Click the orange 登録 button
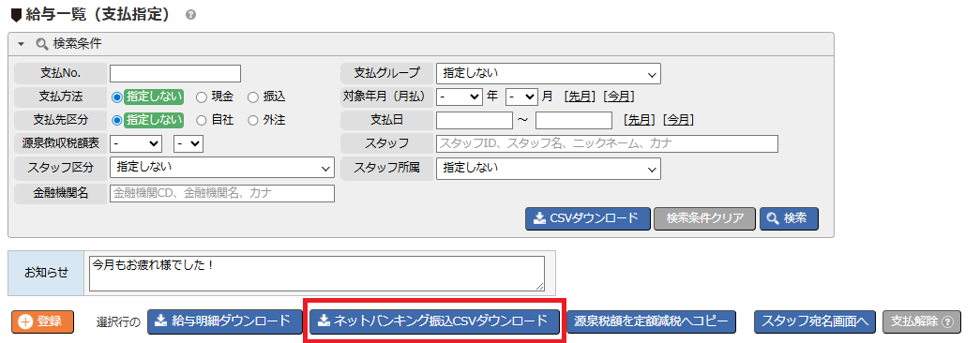This screenshot has width=980, height=343. 42,321
